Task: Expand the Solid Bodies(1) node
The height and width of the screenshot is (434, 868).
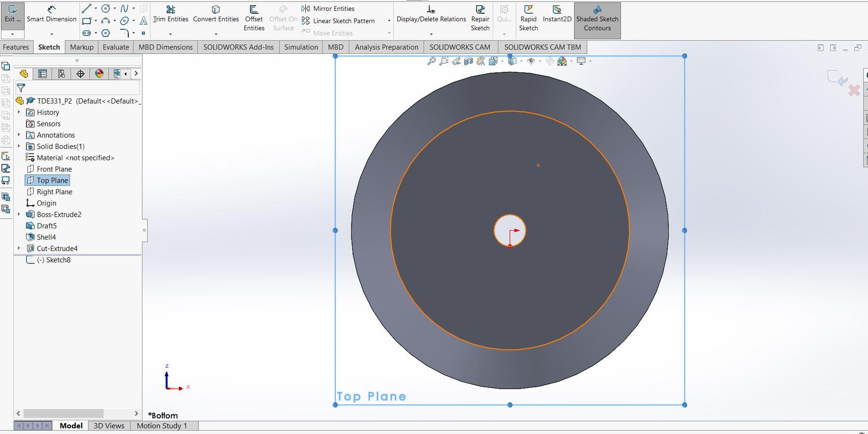Action: (x=19, y=146)
